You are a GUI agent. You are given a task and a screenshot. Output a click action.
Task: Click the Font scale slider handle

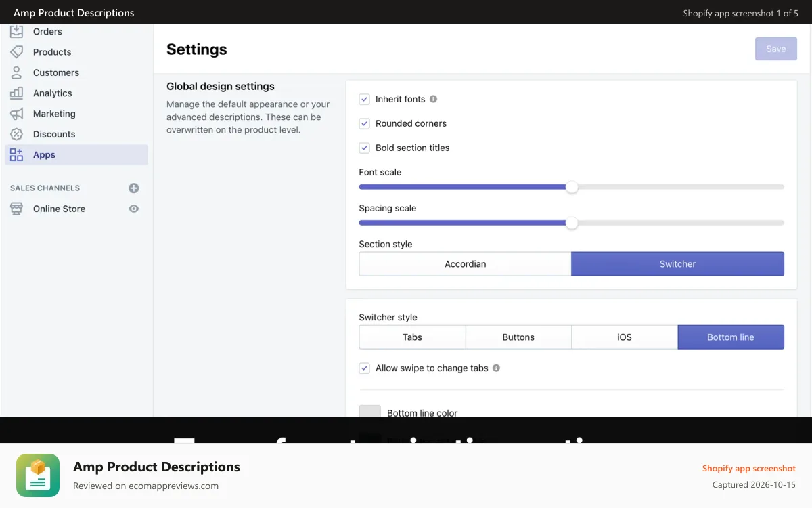(572, 187)
